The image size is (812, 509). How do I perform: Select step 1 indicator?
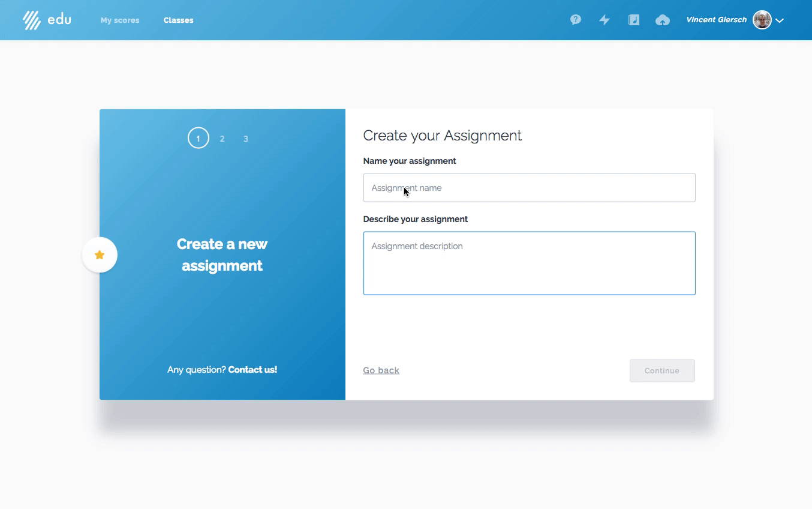click(x=199, y=138)
